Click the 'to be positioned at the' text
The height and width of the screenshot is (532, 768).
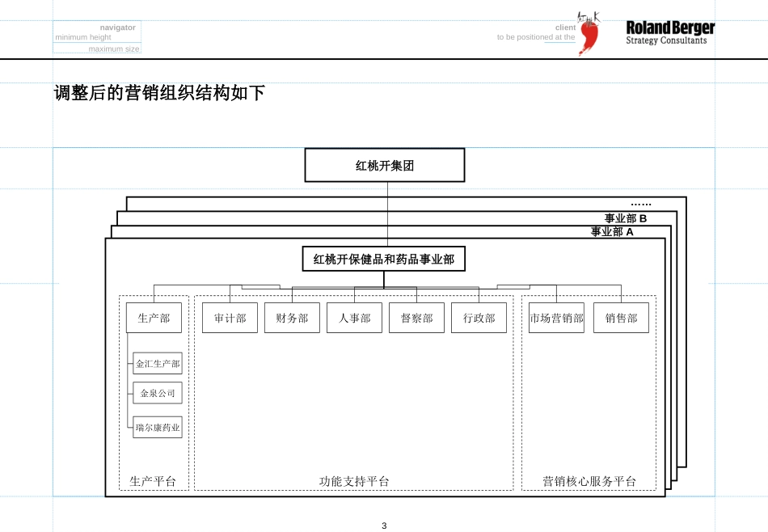(536, 37)
